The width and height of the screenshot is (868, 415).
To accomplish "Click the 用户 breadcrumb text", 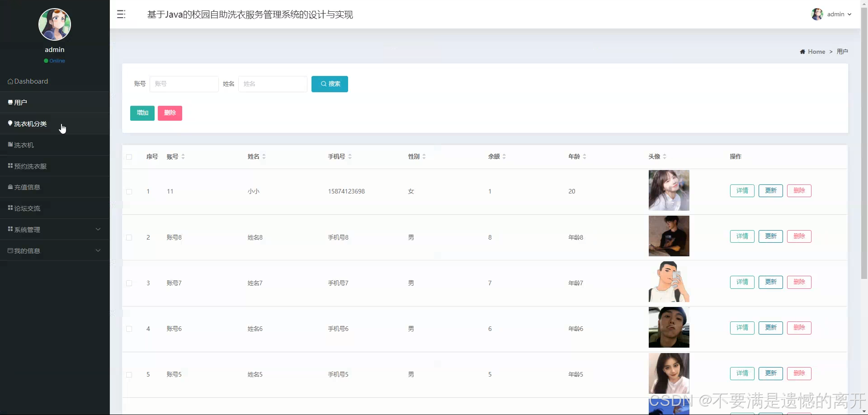I will [x=842, y=52].
